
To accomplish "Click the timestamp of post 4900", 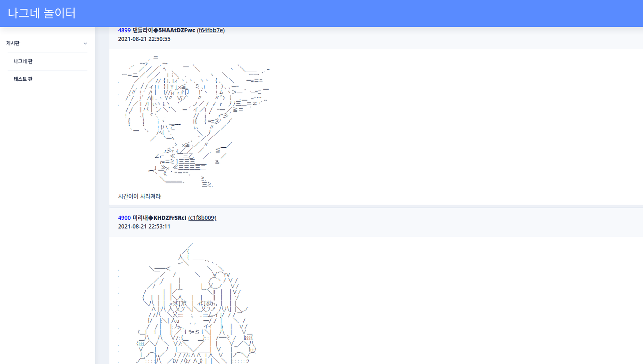I will pos(144,226).
